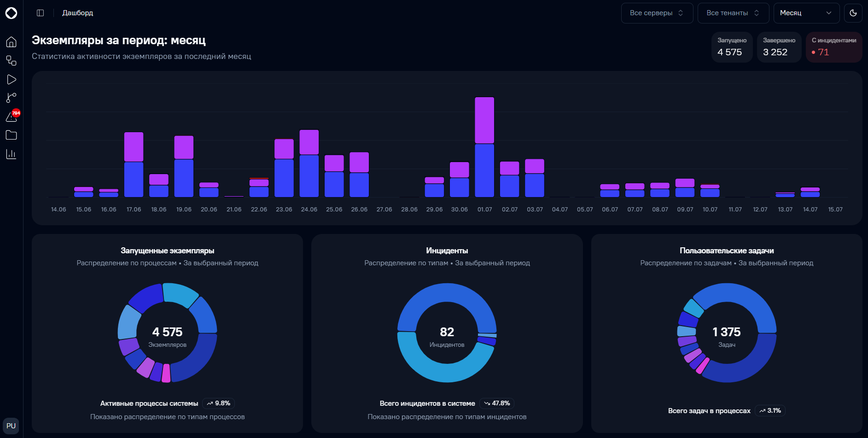This screenshot has width=868, height=438.
Task: Expand the Все тенанты dropdown
Action: click(733, 13)
